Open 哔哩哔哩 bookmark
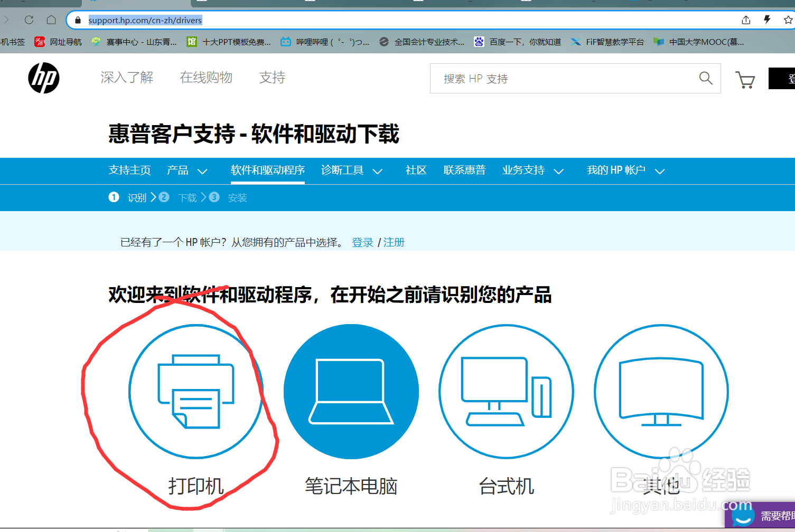The image size is (795, 532). 325,42
